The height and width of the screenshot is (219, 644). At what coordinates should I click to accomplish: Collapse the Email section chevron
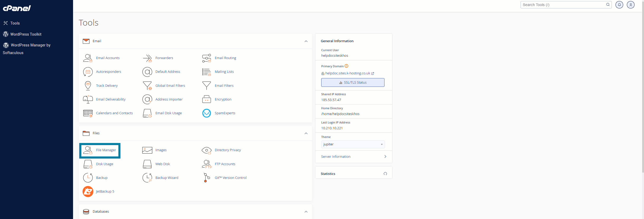(306, 41)
